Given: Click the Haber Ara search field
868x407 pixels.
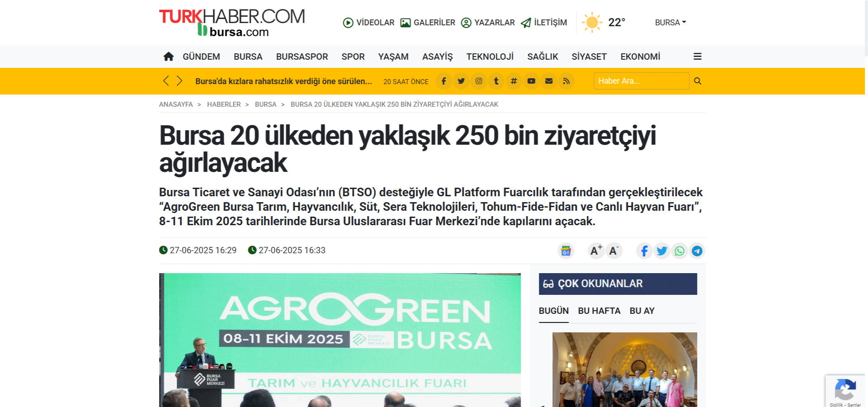Looking at the screenshot, I should [x=641, y=81].
